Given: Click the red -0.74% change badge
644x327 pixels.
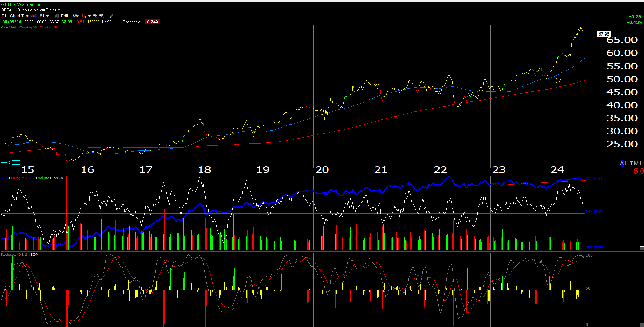Looking at the screenshot, I should [152, 22].
